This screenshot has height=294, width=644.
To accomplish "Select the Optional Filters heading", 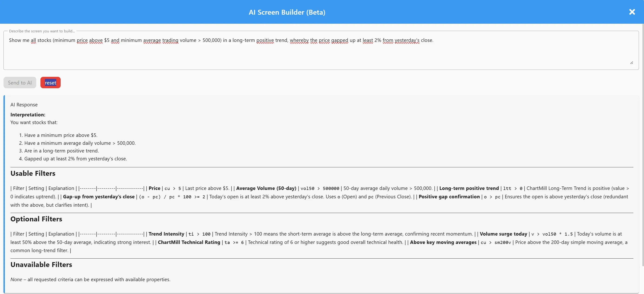I will pos(36,219).
